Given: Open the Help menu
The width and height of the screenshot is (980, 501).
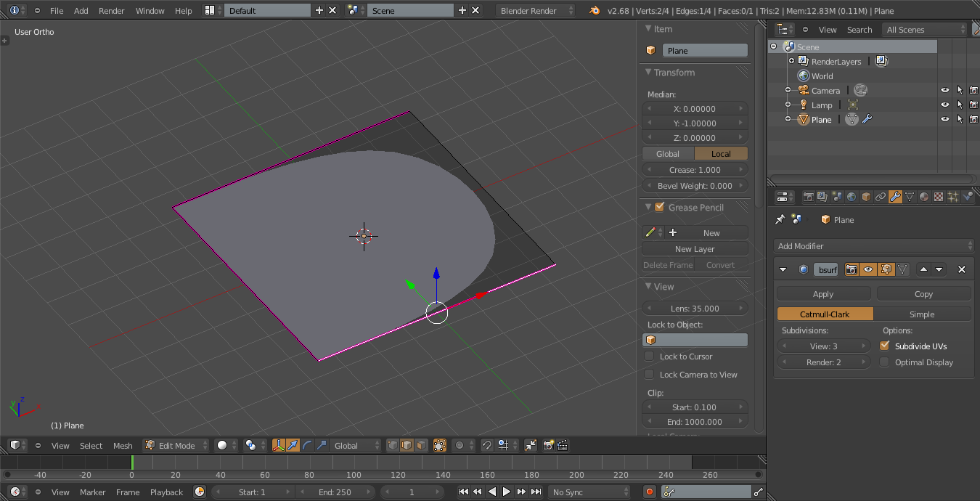Looking at the screenshot, I should click(x=184, y=10).
